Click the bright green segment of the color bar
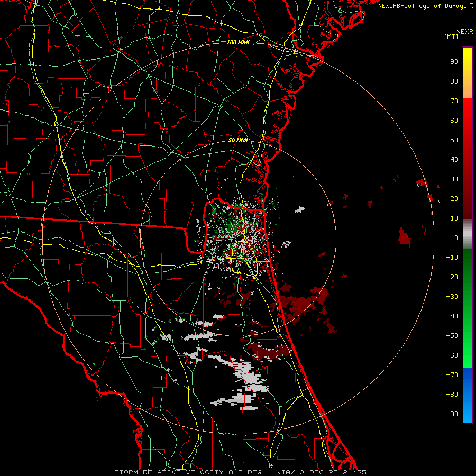The height and width of the screenshot is (476, 476). (467, 309)
